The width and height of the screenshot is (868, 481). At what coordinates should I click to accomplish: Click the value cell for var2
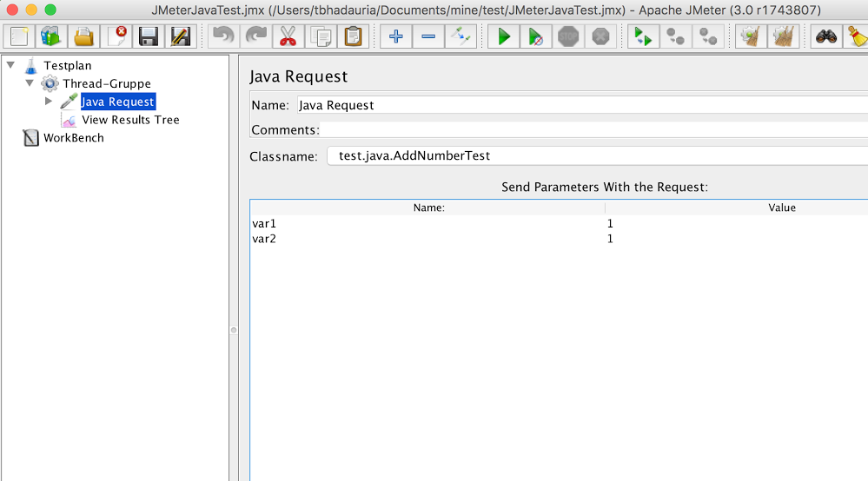click(736, 239)
